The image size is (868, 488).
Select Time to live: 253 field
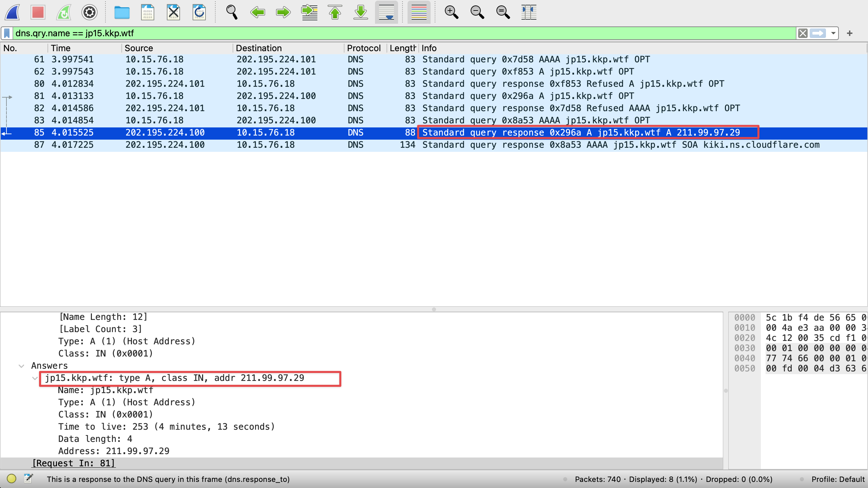point(166,427)
